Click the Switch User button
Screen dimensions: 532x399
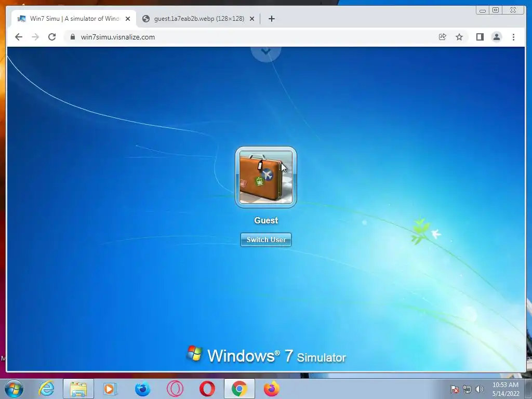pyautogui.click(x=266, y=240)
